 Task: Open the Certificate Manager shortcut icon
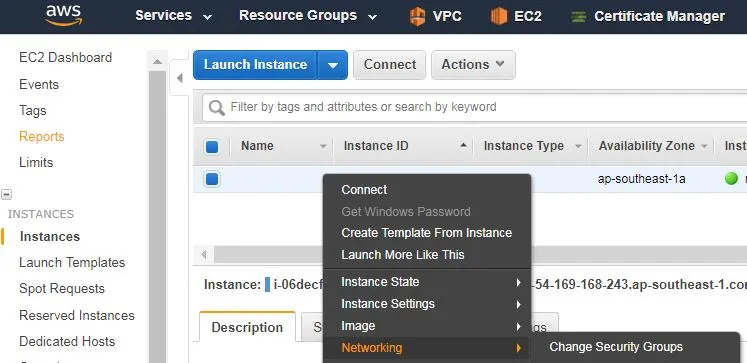pos(578,17)
